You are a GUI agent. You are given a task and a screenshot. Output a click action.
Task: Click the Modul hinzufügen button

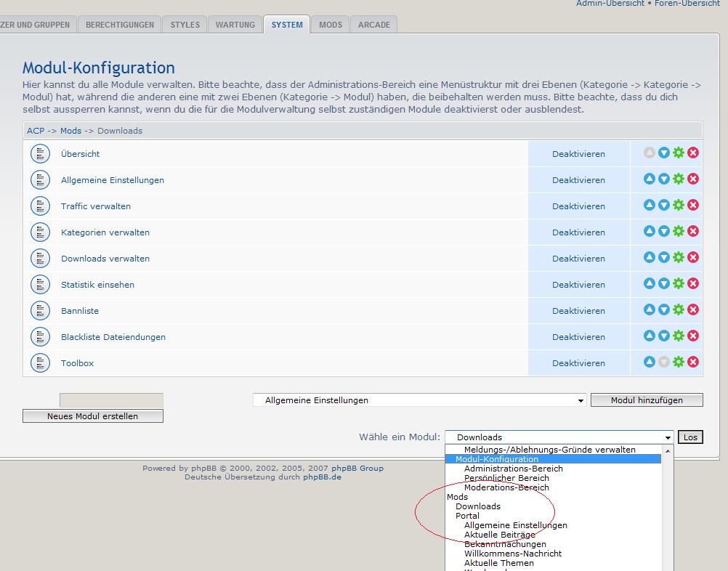click(x=647, y=400)
